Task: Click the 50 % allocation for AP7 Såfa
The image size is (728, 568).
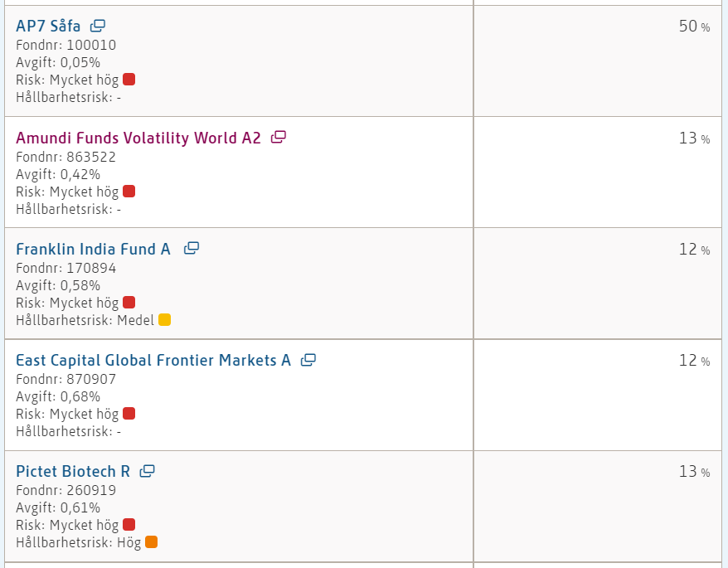Action: [694, 27]
